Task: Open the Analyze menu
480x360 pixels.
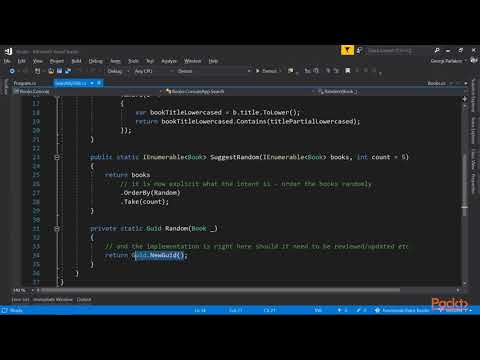Action: (169, 61)
